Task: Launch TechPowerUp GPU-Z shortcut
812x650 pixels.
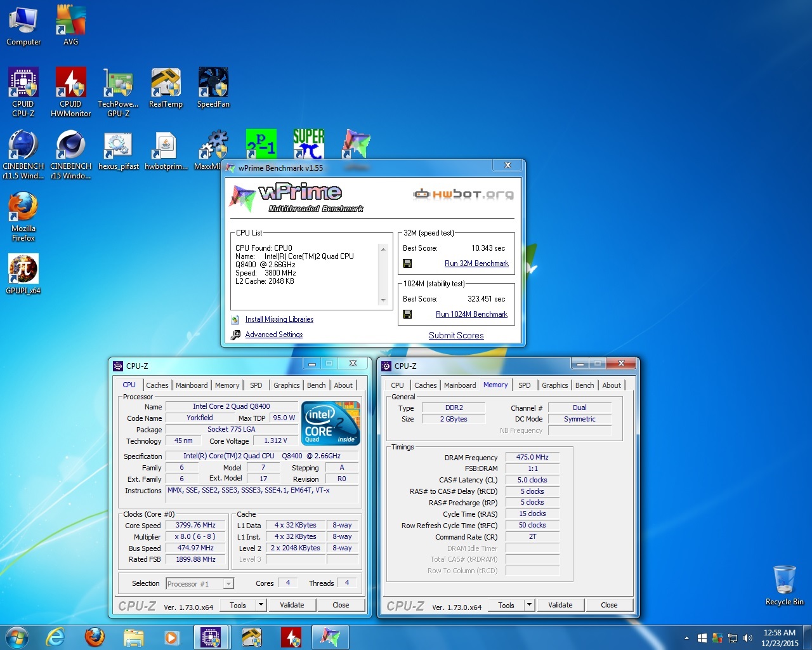Action: tap(118, 93)
